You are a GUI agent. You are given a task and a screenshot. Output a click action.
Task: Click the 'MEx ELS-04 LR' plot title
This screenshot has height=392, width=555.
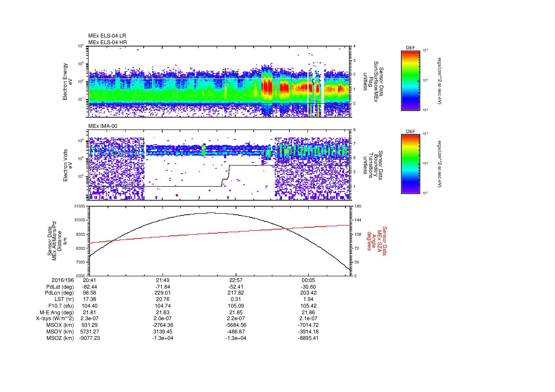pyautogui.click(x=107, y=36)
